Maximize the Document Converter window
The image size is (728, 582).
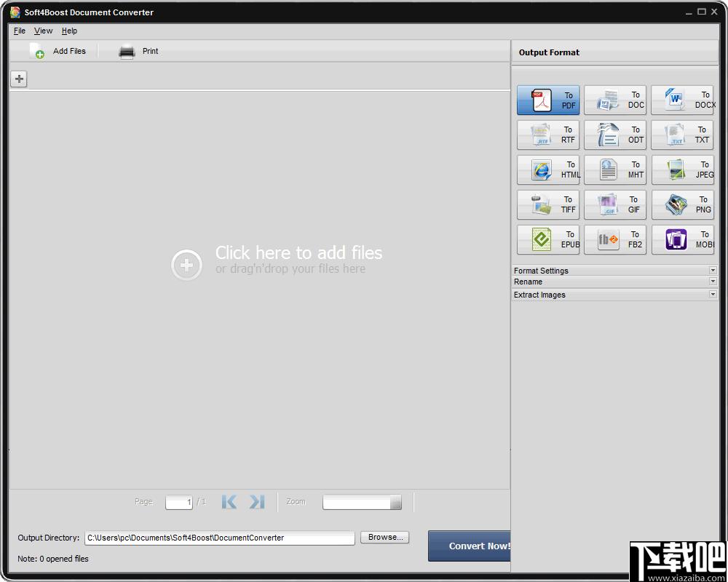click(x=702, y=12)
